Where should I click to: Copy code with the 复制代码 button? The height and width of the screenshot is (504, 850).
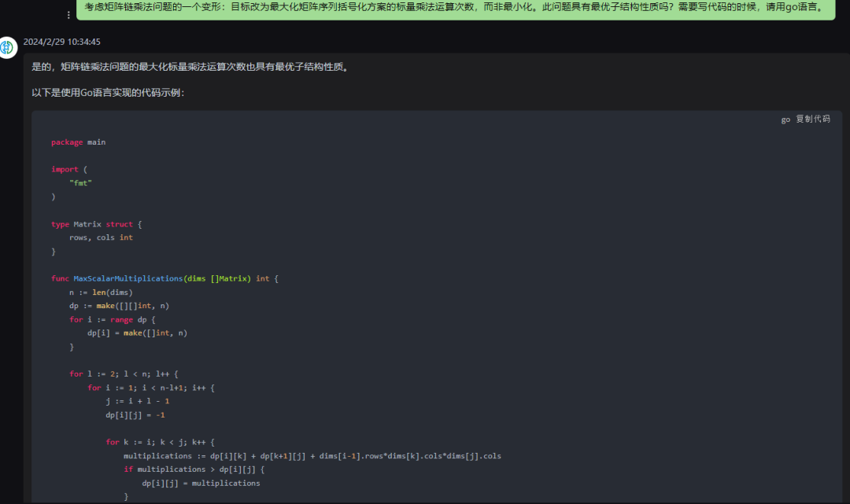point(812,119)
